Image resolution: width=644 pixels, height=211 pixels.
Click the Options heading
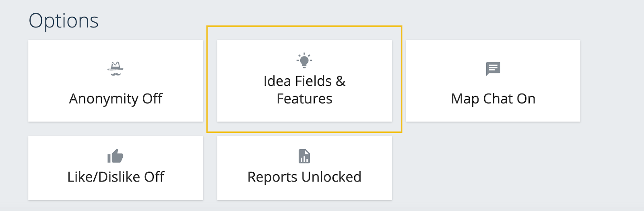pos(64,21)
